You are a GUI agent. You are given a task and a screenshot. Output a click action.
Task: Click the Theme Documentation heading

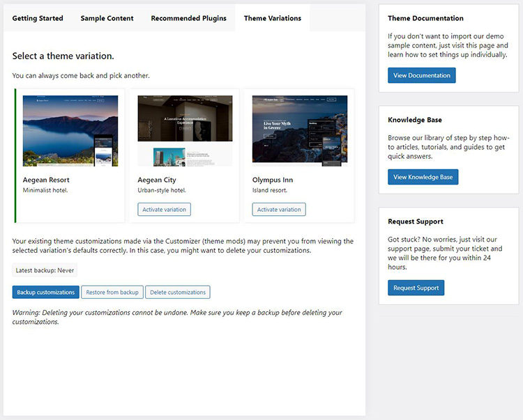tap(425, 18)
